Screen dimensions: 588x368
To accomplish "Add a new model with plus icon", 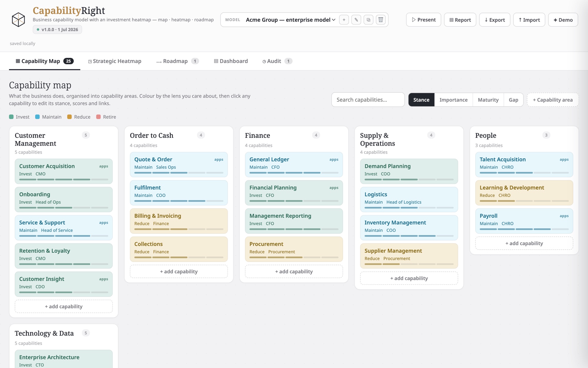I will coord(344,20).
